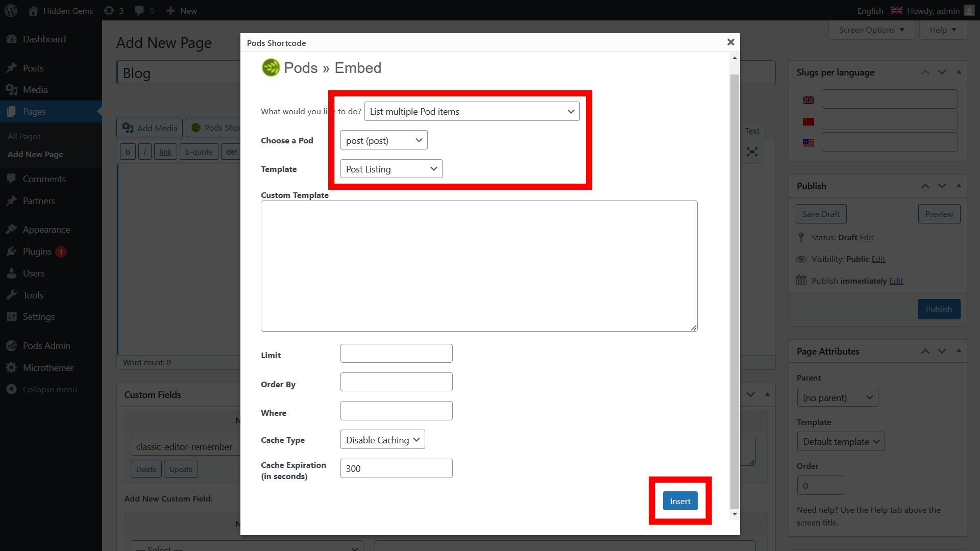Viewport: 980px width, 551px height.
Task: Edit the Public visibility link
Action: coord(878,259)
